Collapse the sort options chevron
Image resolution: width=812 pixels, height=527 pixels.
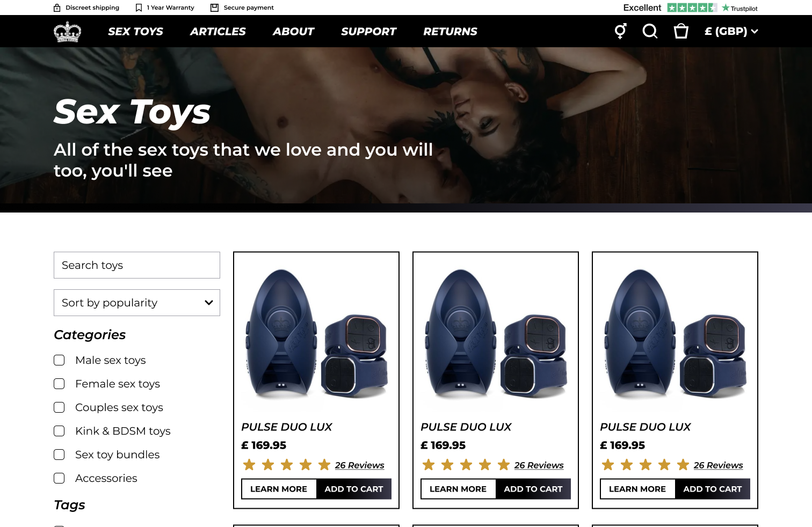(x=209, y=303)
